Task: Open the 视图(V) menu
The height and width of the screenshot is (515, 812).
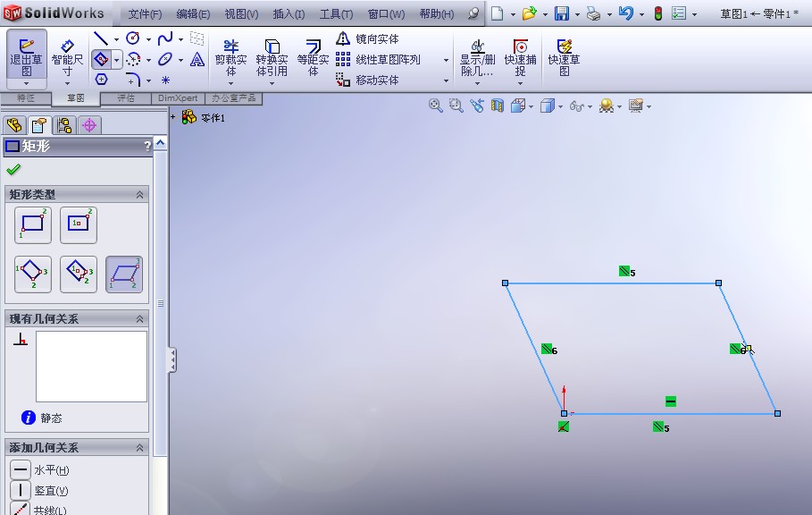Action: [x=241, y=14]
